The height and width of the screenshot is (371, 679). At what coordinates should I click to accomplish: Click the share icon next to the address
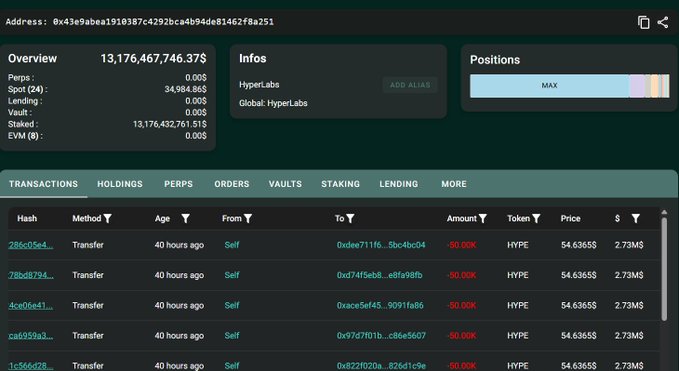pos(663,22)
